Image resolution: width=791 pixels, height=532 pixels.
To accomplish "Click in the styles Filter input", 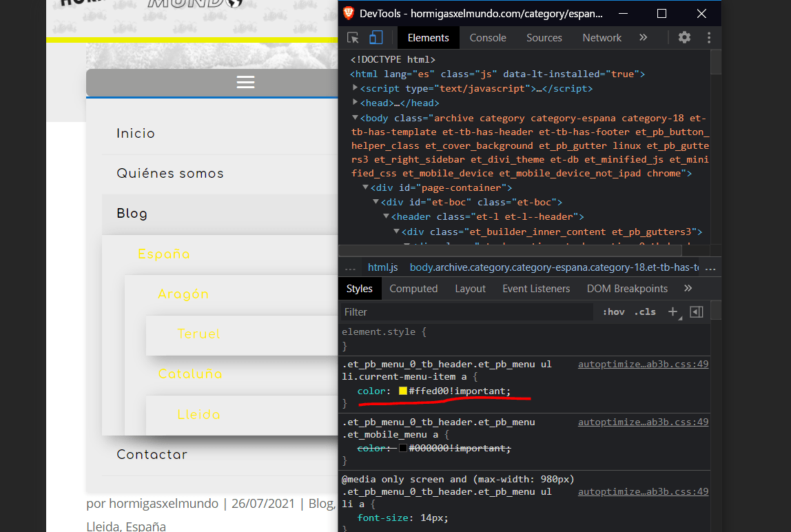I will 467,312.
